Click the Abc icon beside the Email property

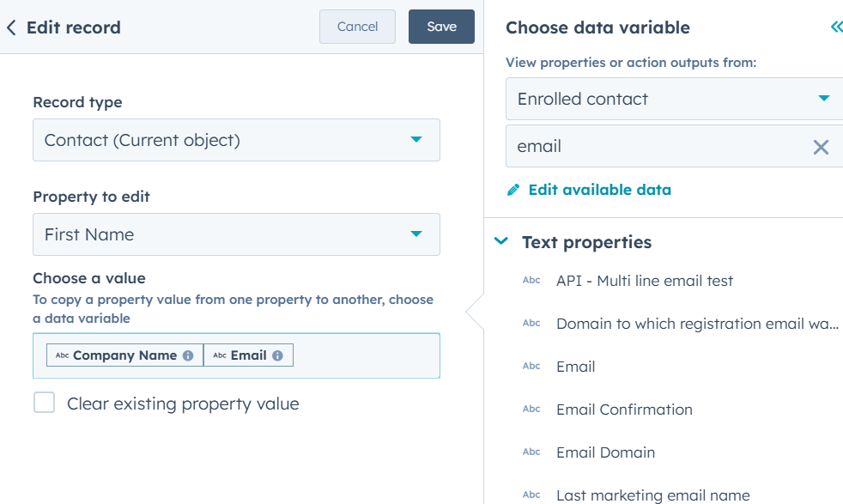(x=531, y=366)
